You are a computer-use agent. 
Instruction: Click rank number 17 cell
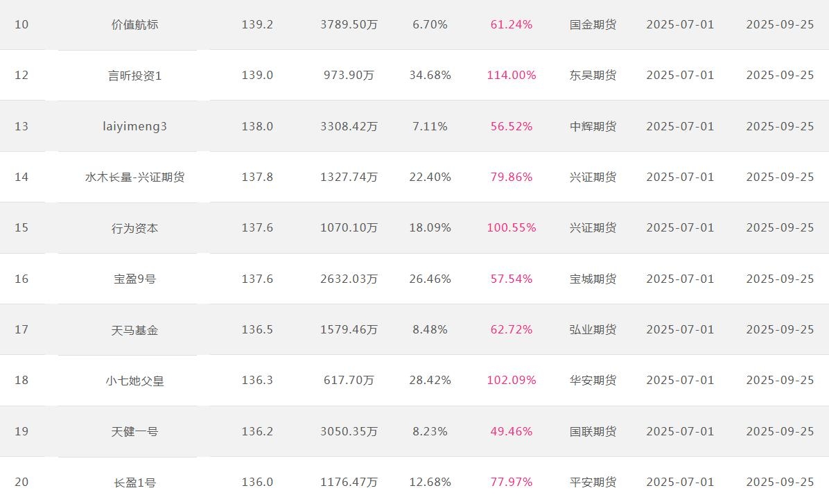[x=21, y=329]
